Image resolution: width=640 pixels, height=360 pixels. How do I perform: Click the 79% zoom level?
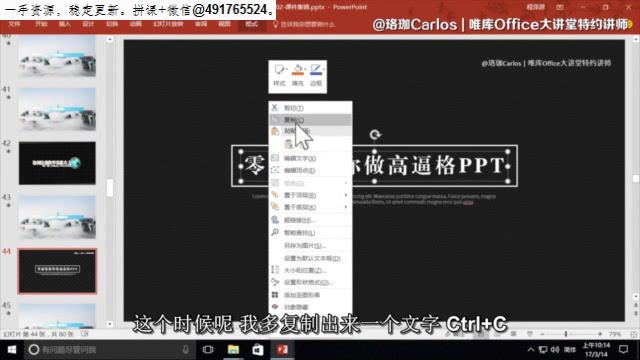click(x=615, y=334)
